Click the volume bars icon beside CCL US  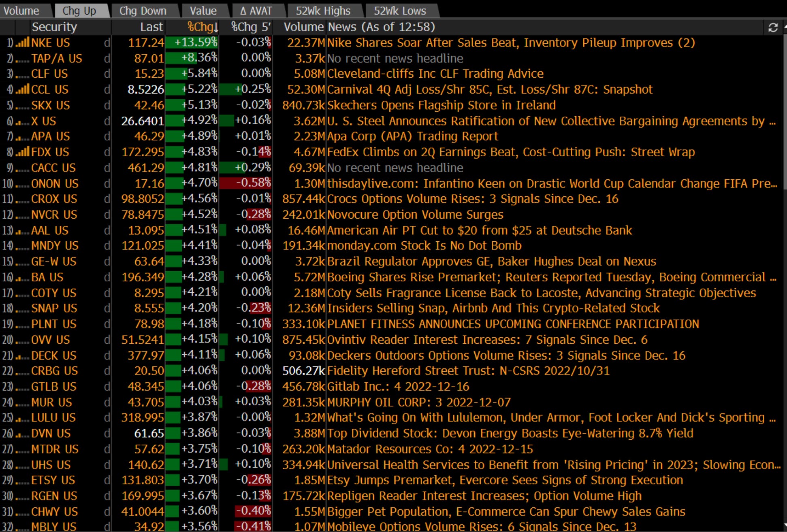coord(22,89)
